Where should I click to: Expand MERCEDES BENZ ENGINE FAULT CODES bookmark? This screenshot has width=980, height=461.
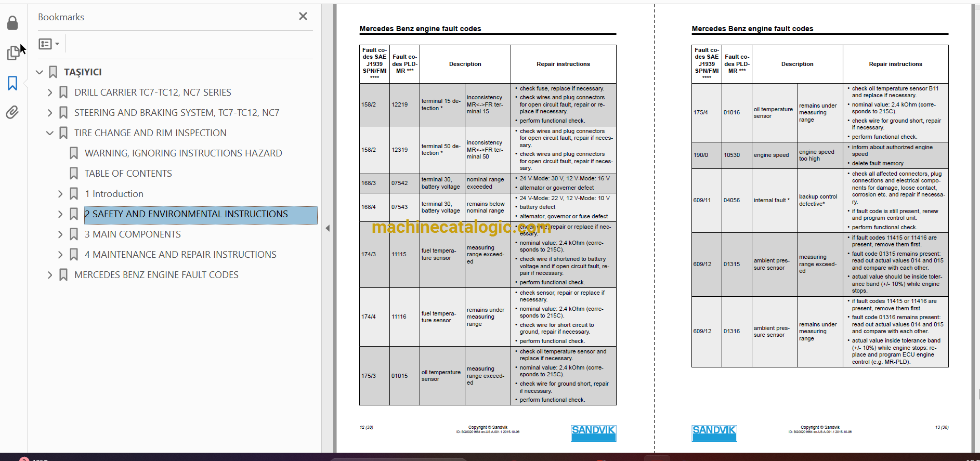(50, 275)
